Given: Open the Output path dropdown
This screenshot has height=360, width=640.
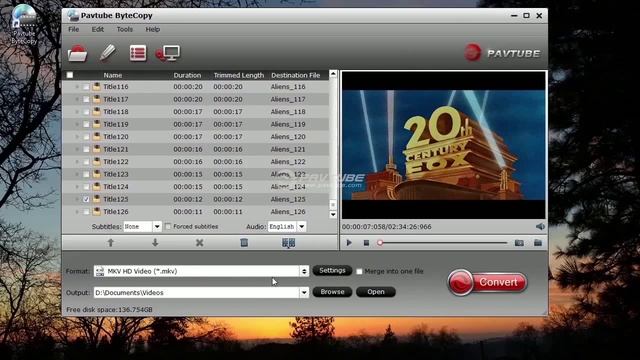Looking at the screenshot, I should [304, 293].
